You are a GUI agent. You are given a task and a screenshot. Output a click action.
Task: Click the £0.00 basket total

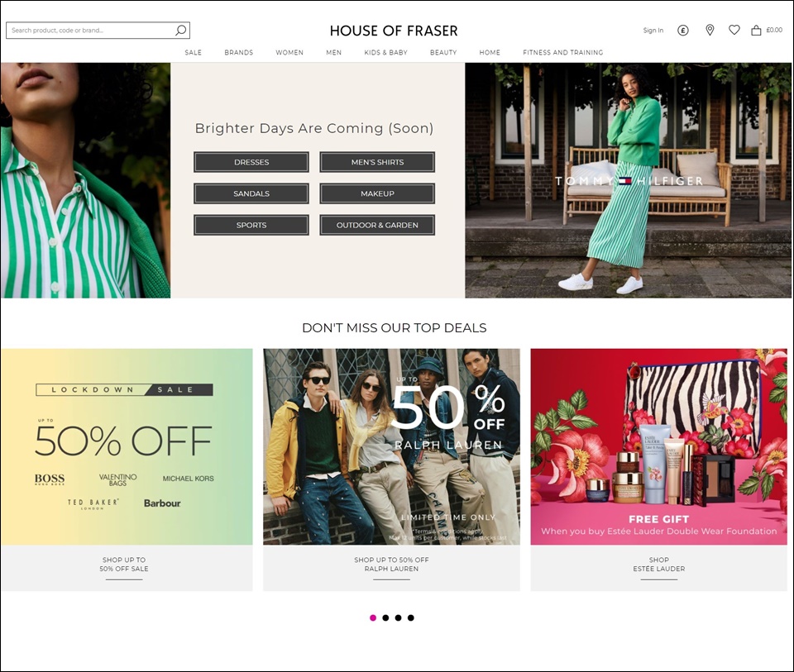click(774, 31)
